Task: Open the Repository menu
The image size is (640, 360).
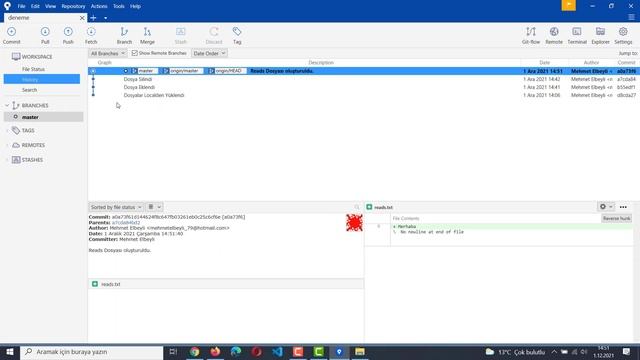Action: click(73, 6)
